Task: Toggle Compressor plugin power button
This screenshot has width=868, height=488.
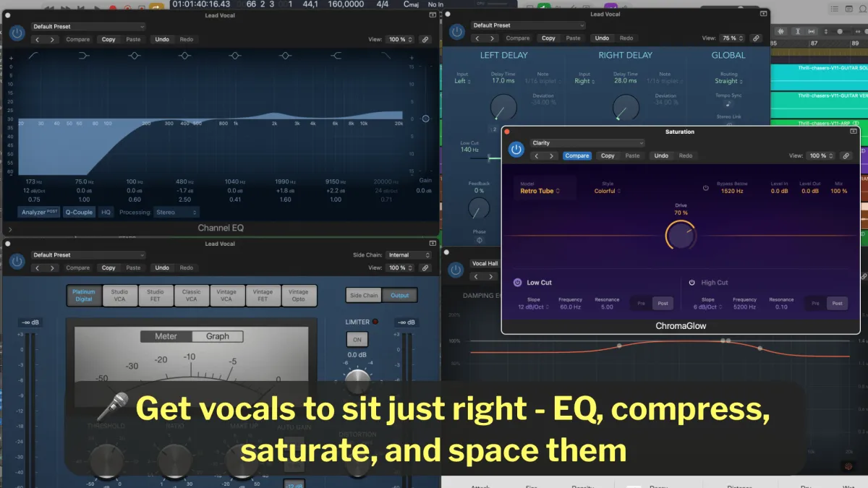Action: pos(17,261)
